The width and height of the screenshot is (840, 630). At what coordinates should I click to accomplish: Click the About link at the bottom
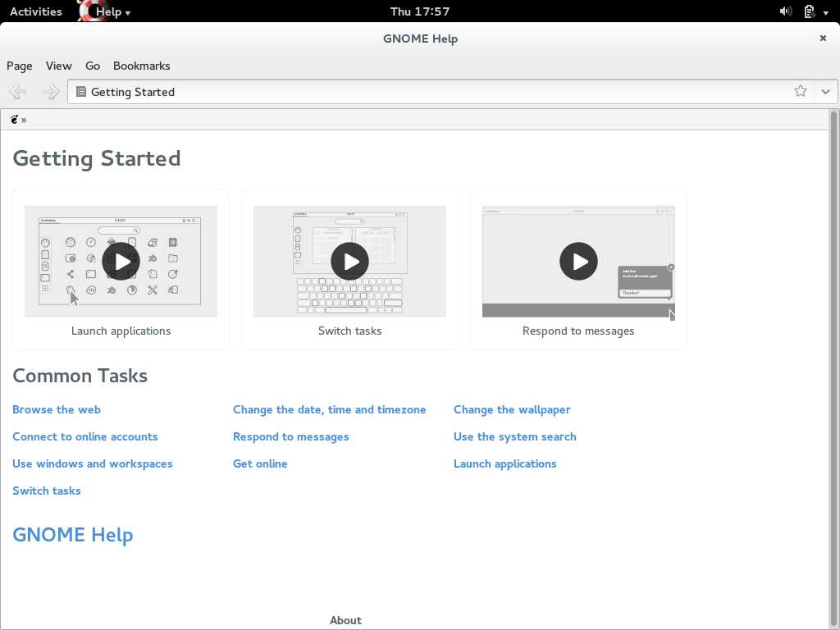[345, 620]
